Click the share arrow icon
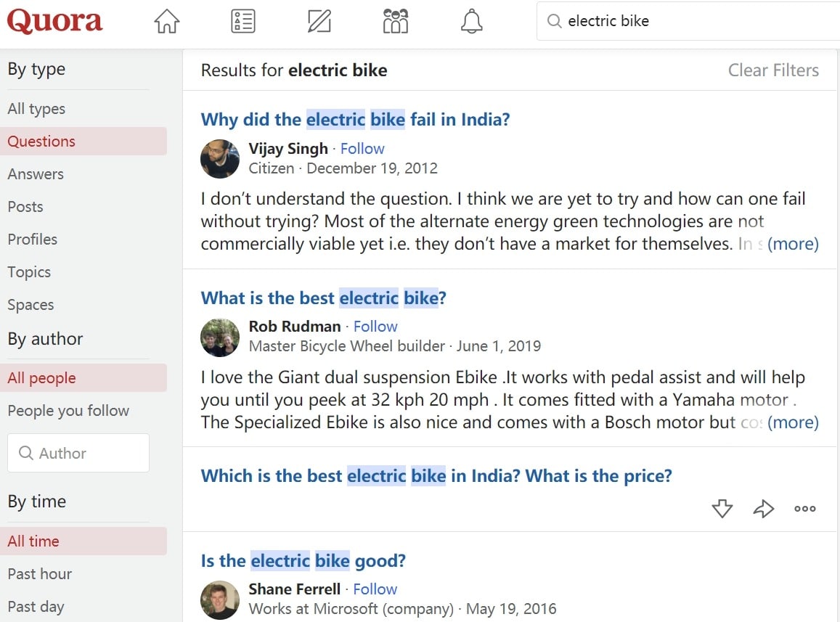The image size is (840, 622). pyautogui.click(x=764, y=509)
